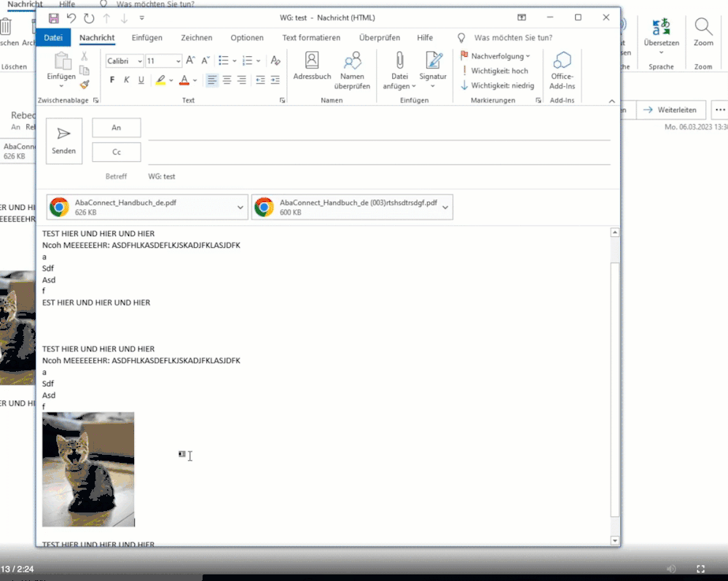Image resolution: width=728 pixels, height=581 pixels.
Task: Toggle underline formatting (U)
Action: click(x=141, y=80)
